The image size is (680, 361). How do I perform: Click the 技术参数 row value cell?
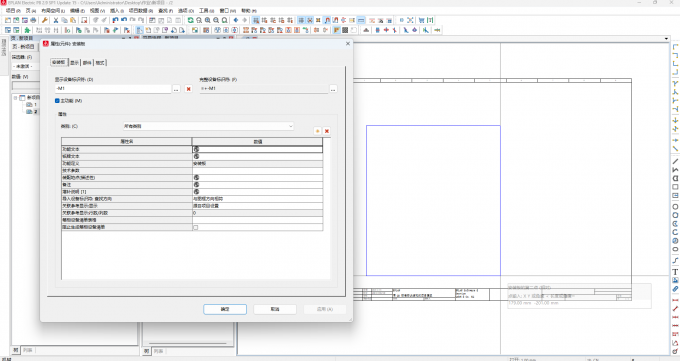[x=258, y=171]
